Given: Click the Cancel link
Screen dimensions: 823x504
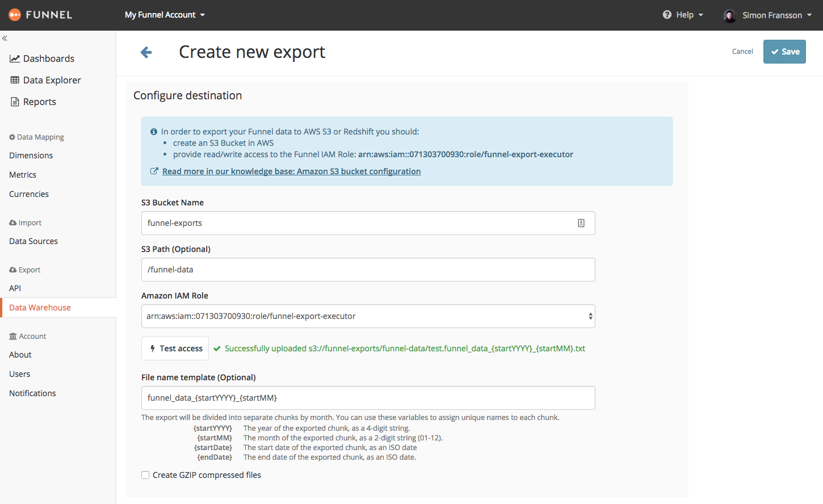Looking at the screenshot, I should [x=742, y=52].
